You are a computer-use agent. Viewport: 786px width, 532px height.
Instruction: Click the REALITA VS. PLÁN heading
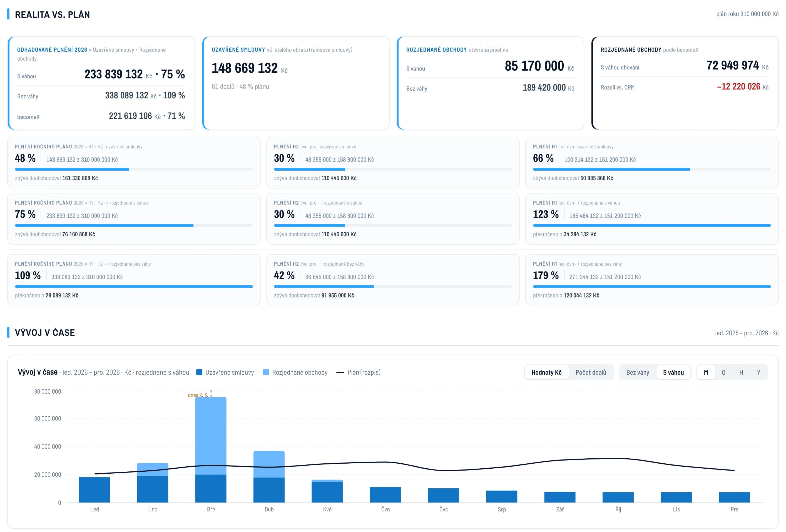pos(53,14)
